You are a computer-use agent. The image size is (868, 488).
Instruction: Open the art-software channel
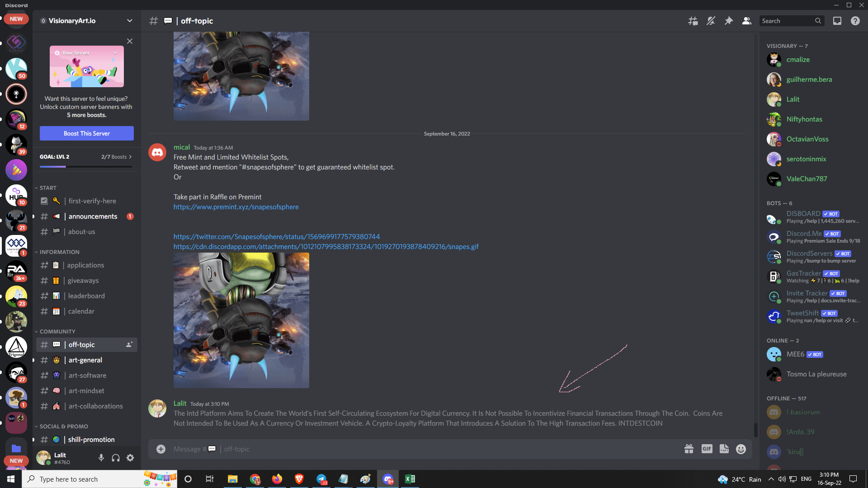point(87,375)
